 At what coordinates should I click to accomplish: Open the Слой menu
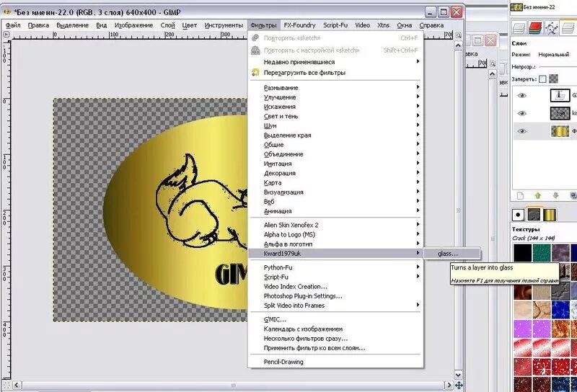168,25
